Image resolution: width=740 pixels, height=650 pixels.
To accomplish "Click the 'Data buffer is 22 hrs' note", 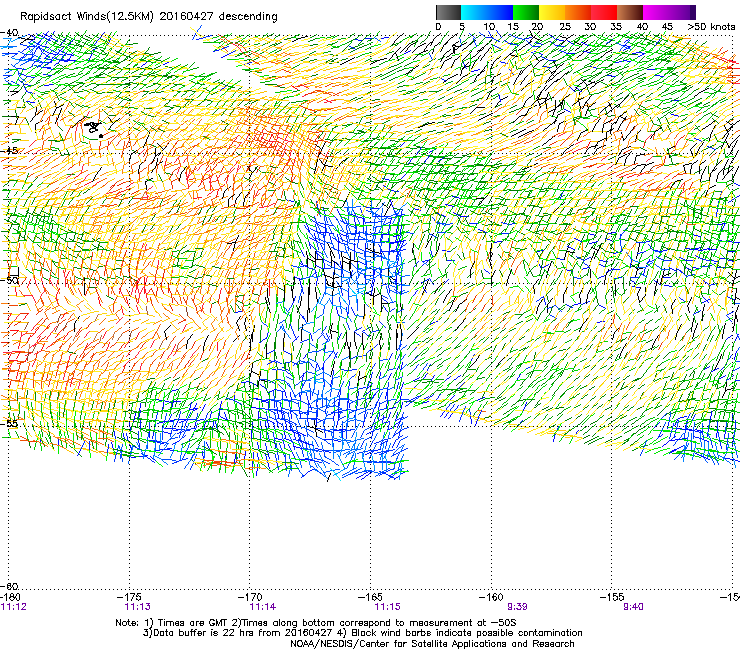I will click(x=362, y=633).
